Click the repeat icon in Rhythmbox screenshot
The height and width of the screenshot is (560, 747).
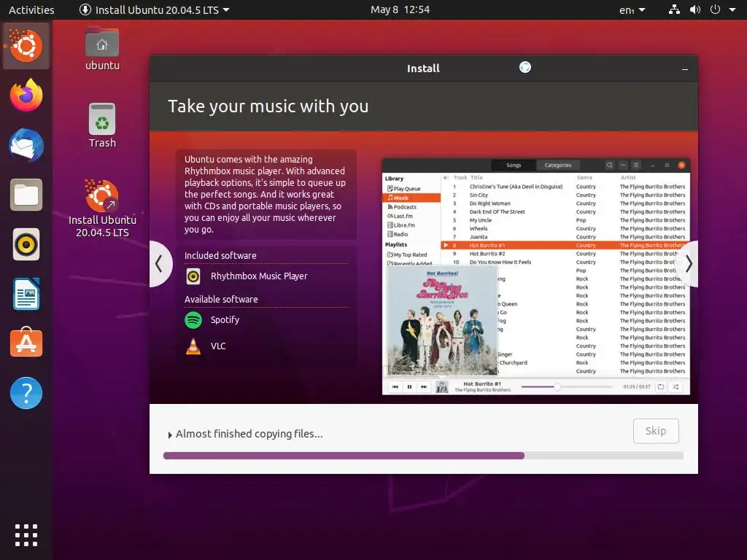pos(661,386)
